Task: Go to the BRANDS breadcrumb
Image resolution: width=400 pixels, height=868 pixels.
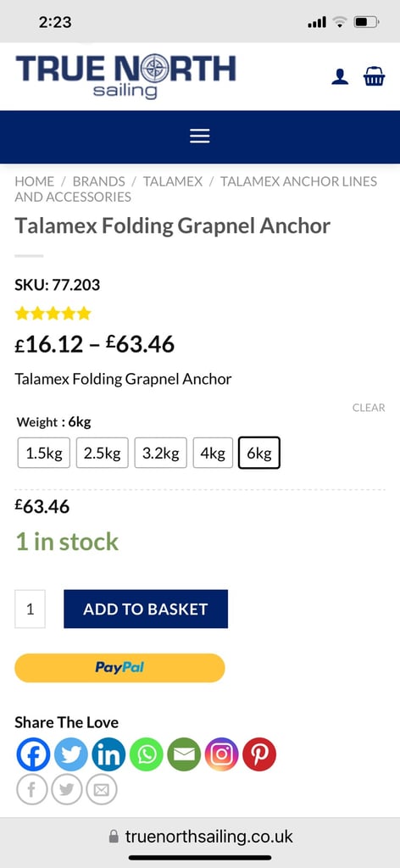Action: 99,181
